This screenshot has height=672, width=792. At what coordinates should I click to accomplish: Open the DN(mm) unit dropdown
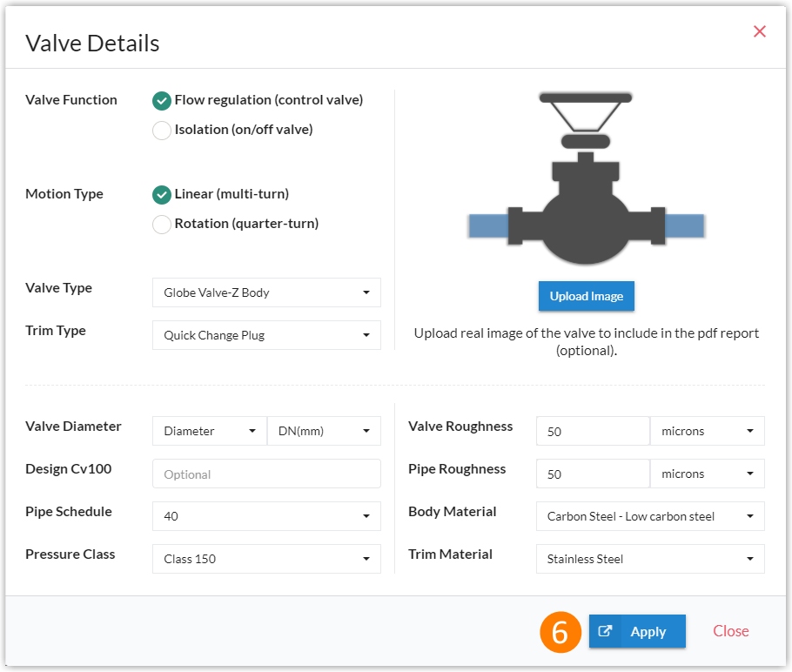pos(324,430)
